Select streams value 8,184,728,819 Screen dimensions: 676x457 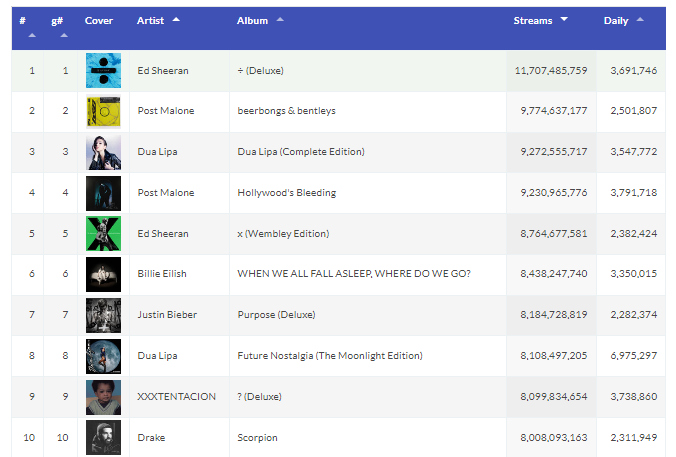[554, 315]
